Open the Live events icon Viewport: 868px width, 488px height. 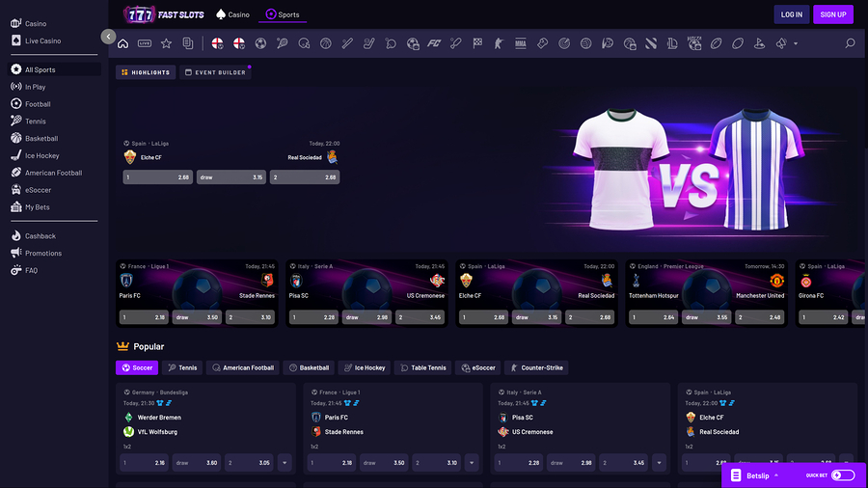tap(145, 43)
